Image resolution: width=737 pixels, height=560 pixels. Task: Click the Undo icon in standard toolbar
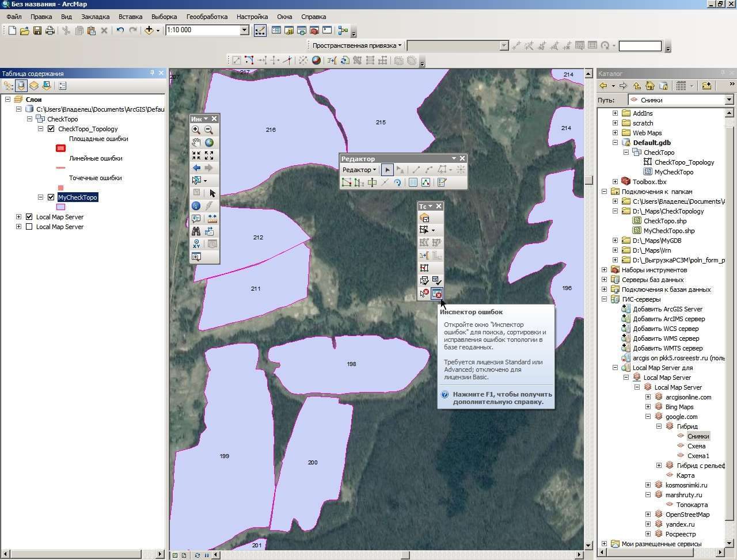click(x=120, y=31)
